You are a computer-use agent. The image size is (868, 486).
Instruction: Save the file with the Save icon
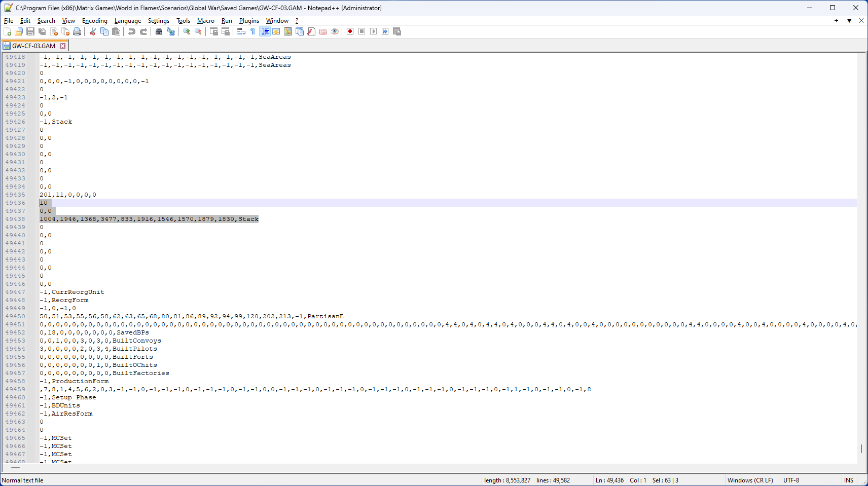(x=30, y=31)
